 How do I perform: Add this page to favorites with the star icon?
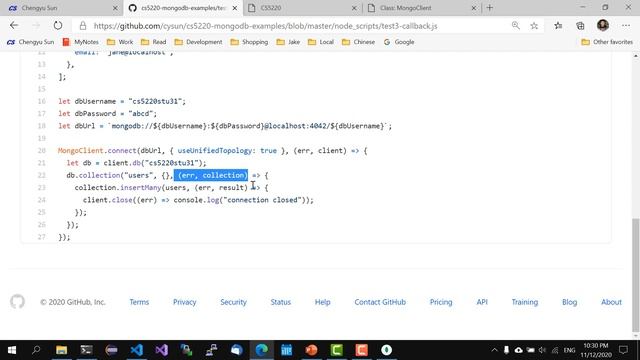point(534,26)
